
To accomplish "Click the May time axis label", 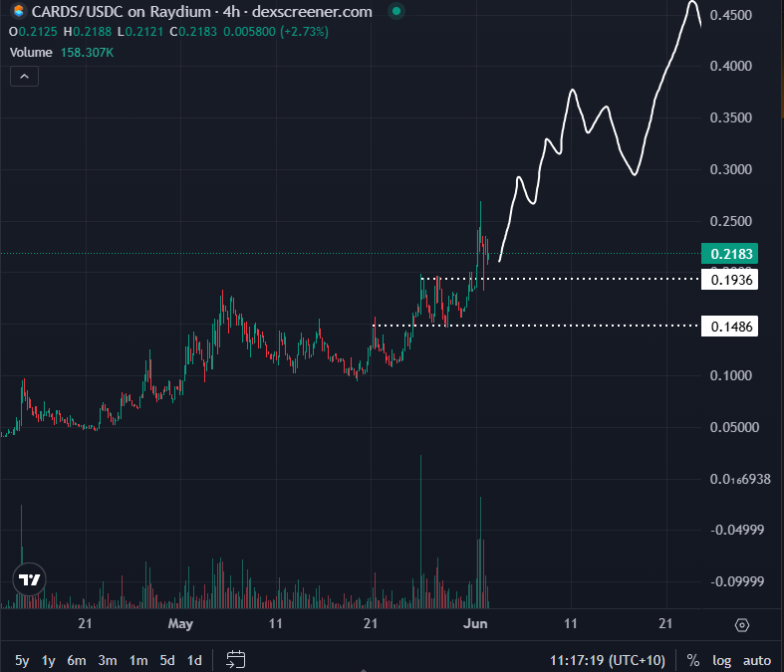I will click(x=180, y=624).
